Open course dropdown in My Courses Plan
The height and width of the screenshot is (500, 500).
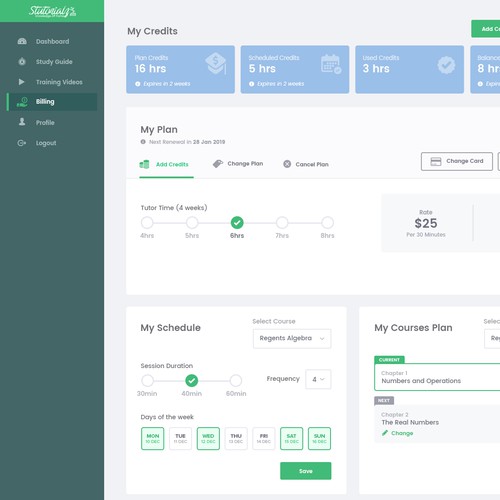click(x=492, y=339)
